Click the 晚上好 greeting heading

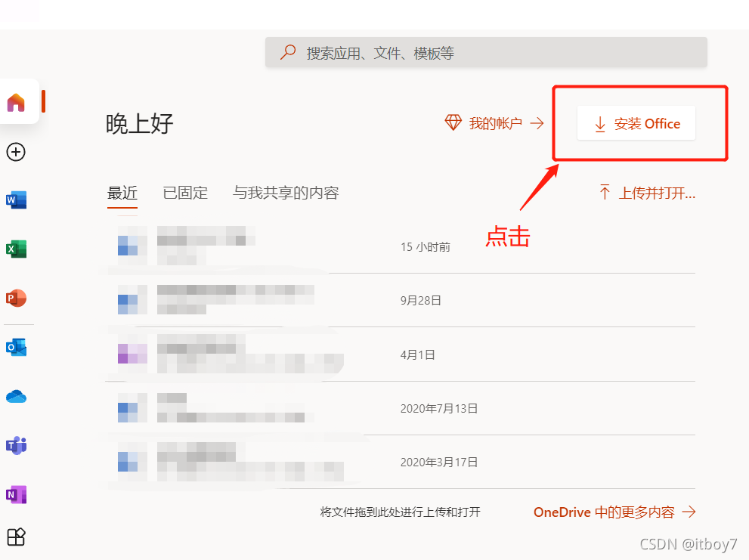(x=140, y=124)
